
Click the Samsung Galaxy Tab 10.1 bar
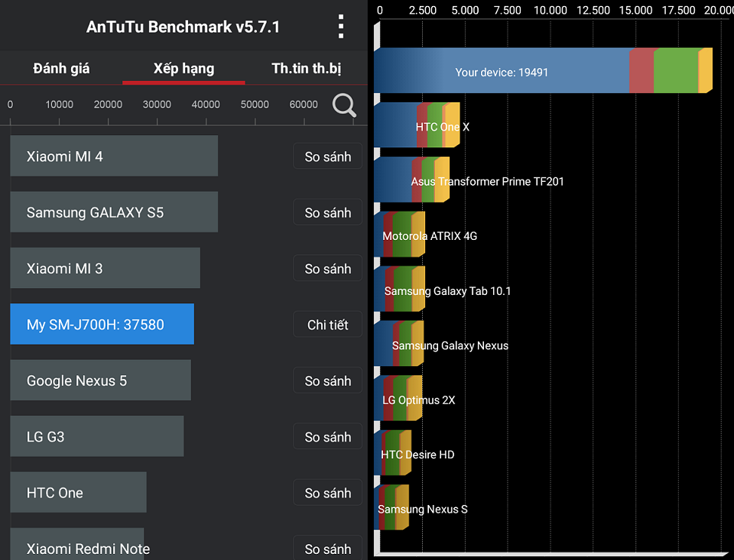pyautogui.click(x=400, y=289)
